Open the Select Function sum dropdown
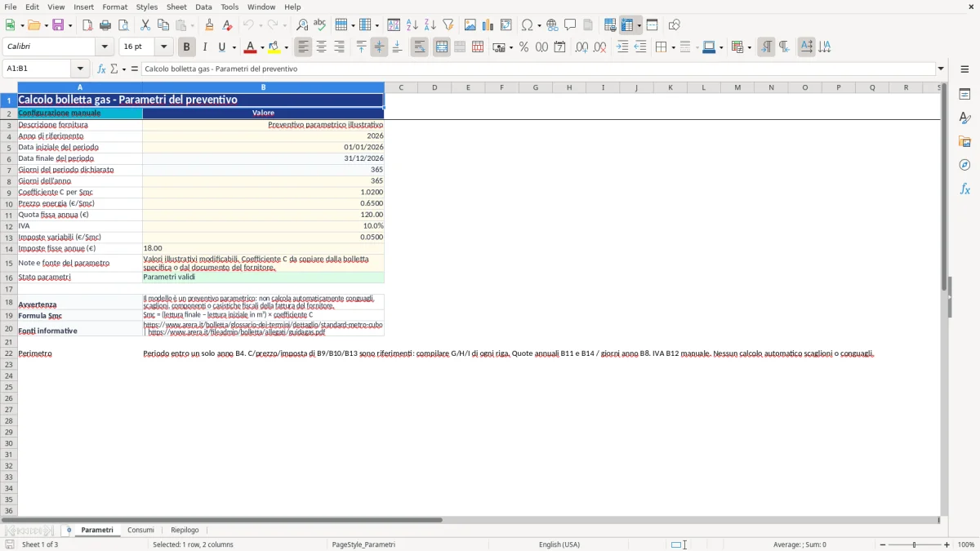The width and height of the screenshot is (980, 551). pos(123,69)
